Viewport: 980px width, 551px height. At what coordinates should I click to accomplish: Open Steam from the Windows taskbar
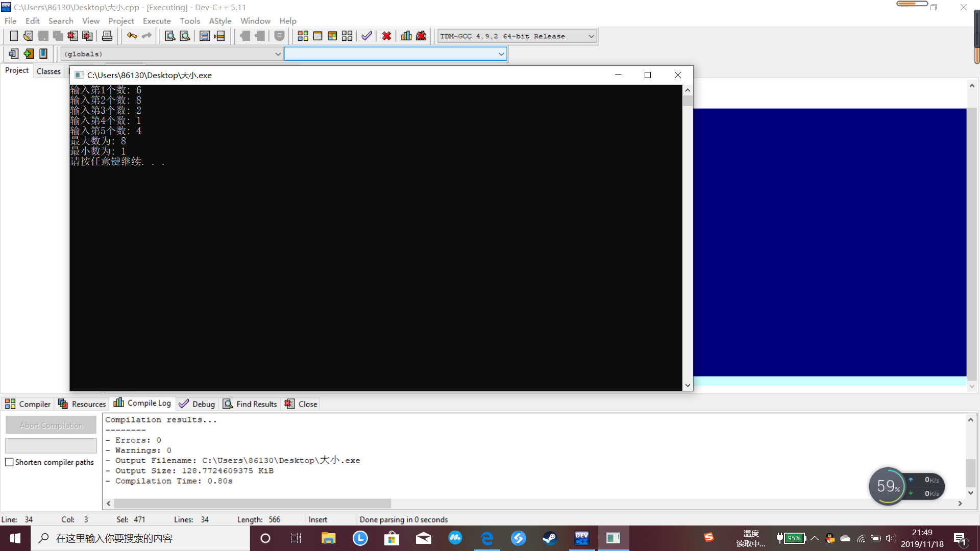pyautogui.click(x=550, y=538)
